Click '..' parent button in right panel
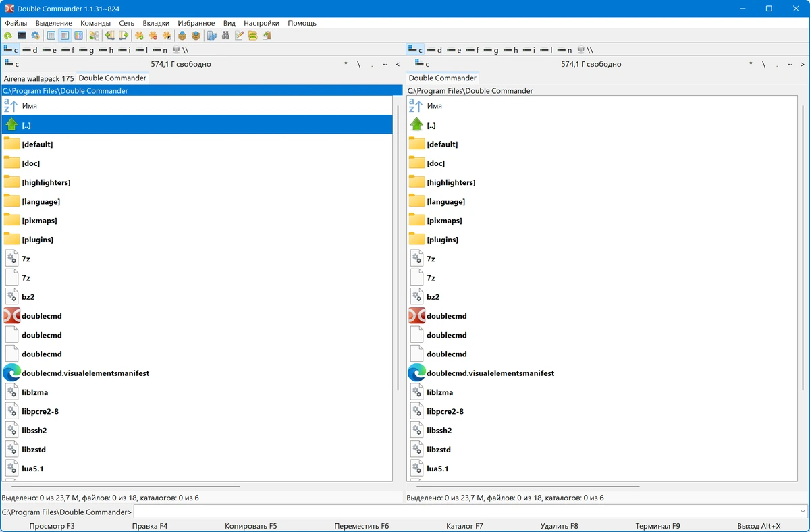This screenshot has width=810, height=532. (x=777, y=64)
